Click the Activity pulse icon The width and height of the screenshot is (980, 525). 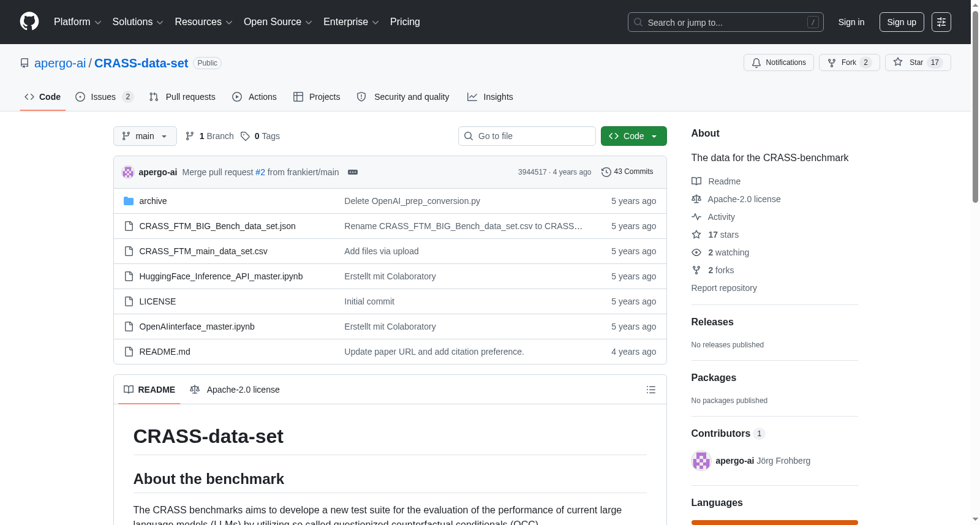coord(696,217)
